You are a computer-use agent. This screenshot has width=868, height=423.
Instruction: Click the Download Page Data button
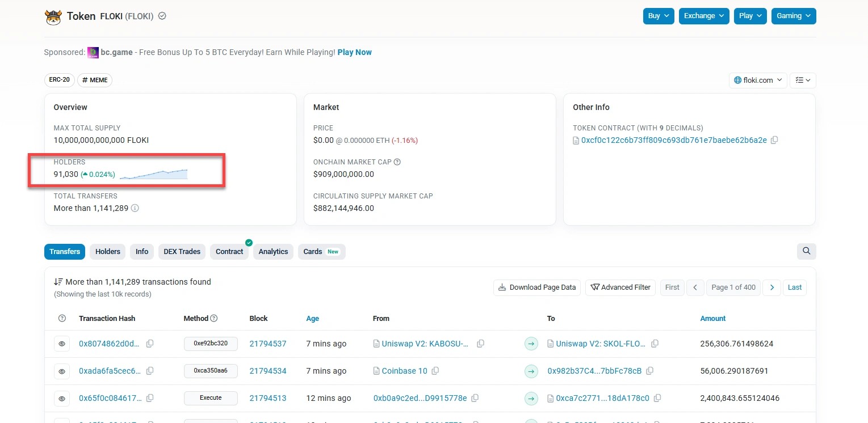coord(537,287)
